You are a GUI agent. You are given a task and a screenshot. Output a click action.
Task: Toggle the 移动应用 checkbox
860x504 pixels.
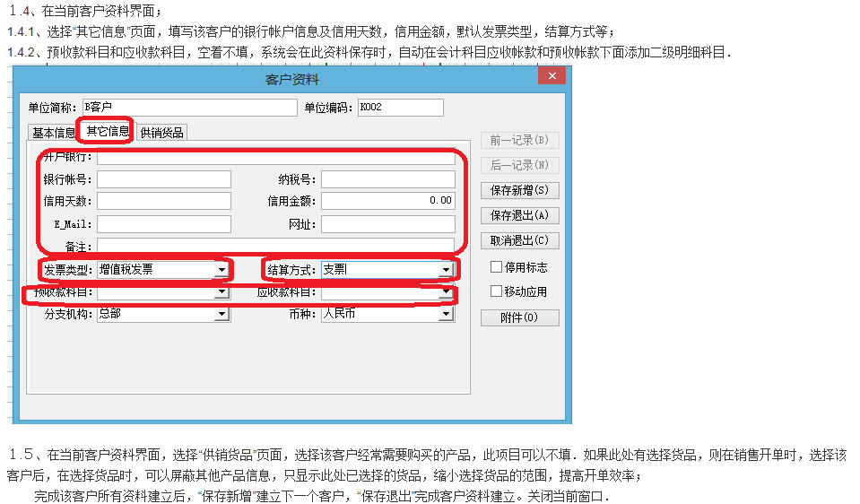point(496,291)
